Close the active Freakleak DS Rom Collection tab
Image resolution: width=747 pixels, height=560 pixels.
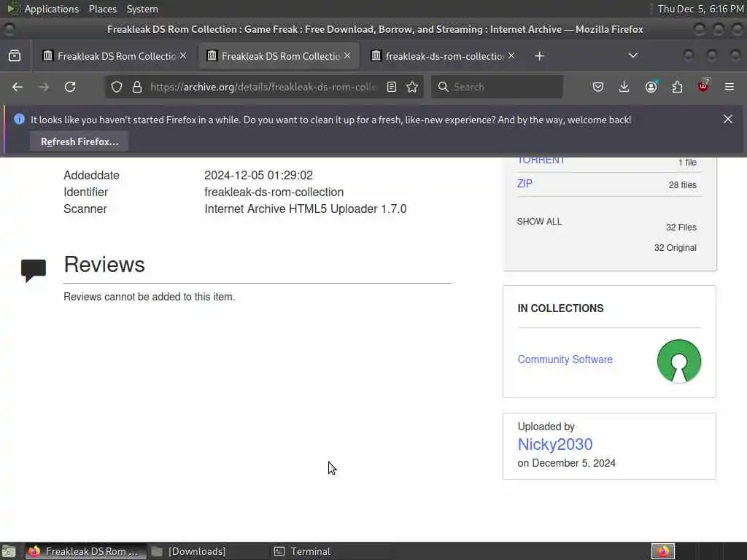pyautogui.click(x=348, y=55)
